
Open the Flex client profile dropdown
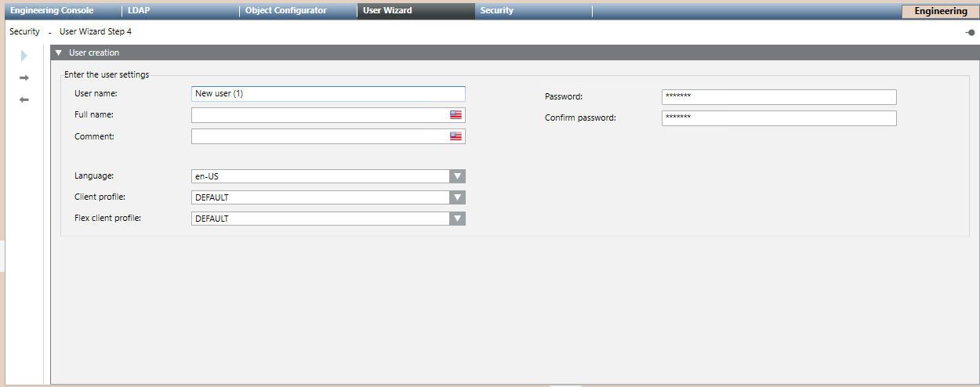pos(458,219)
